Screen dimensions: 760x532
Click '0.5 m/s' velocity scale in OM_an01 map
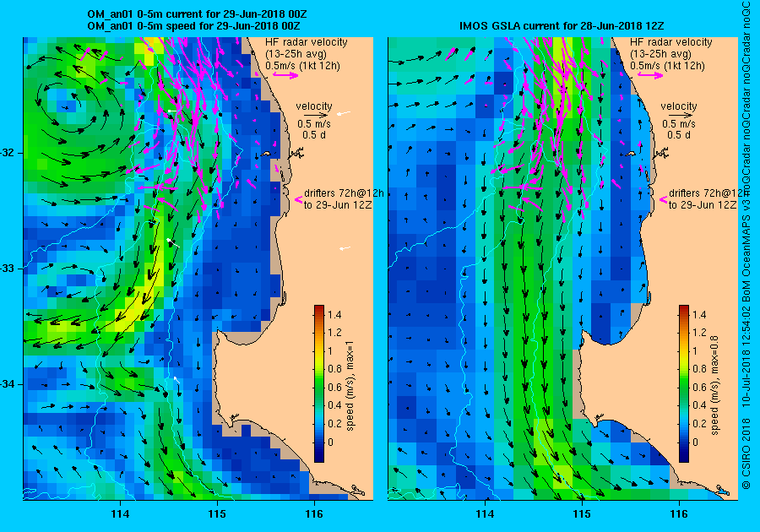pyautogui.click(x=314, y=124)
